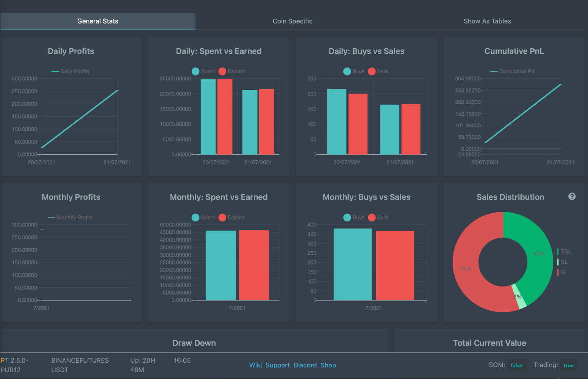588x379 pixels.
Task: Toggle Earned legend in Daily Spent vs Earned
Action: pyautogui.click(x=231, y=71)
